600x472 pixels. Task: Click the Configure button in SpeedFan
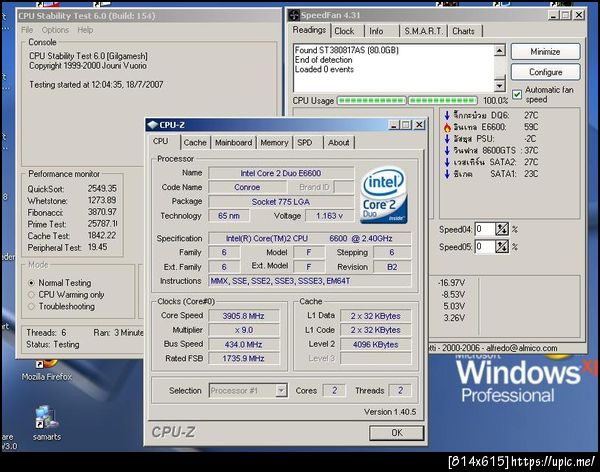tap(545, 72)
